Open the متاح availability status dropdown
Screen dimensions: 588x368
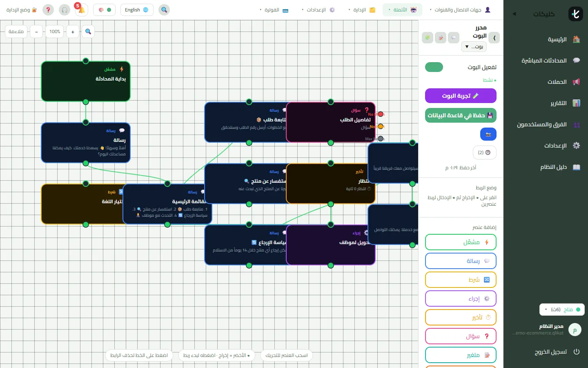pyautogui.click(x=562, y=310)
